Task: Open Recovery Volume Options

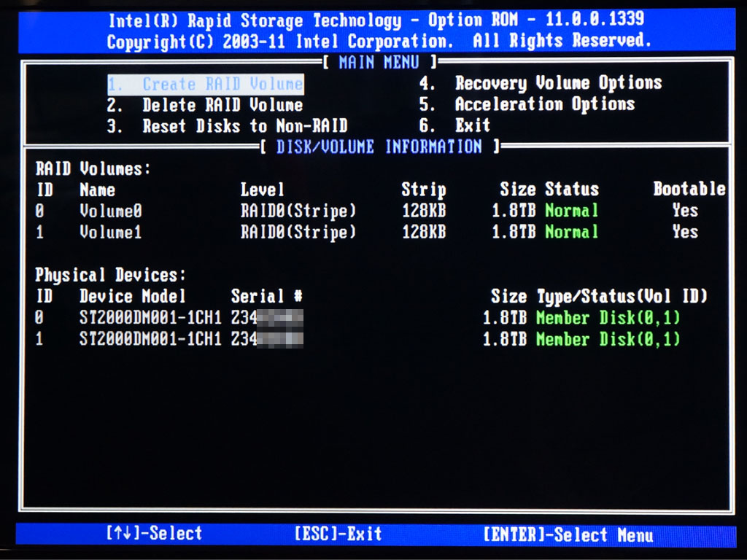Action: pos(541,83)
